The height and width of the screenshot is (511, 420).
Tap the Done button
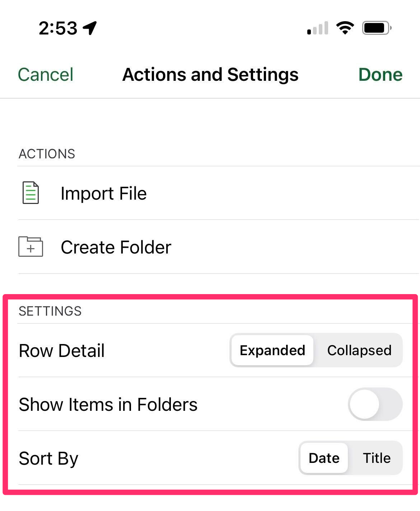[381, 75]
